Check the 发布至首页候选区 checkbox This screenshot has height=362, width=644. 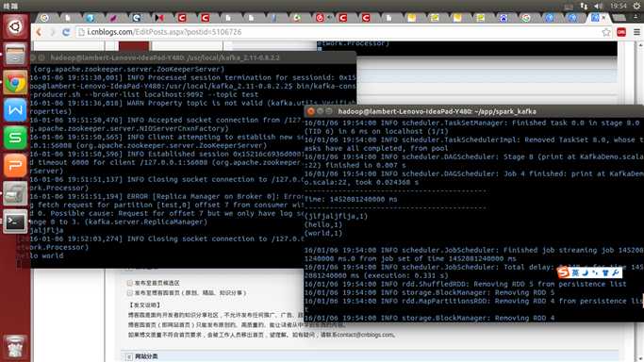click(x=130, y=283)
